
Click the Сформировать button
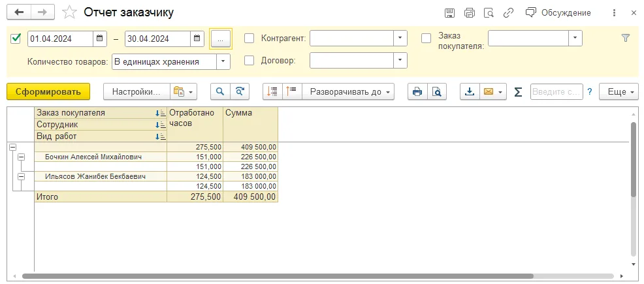[x=48, y=91]
